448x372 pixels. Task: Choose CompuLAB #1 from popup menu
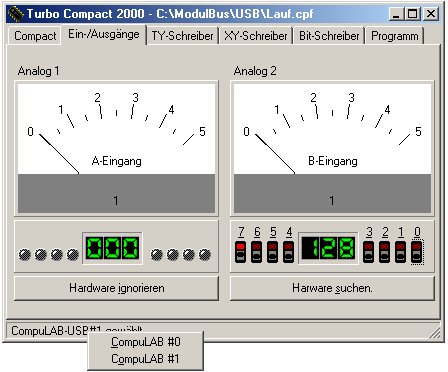tap(146, 359)
